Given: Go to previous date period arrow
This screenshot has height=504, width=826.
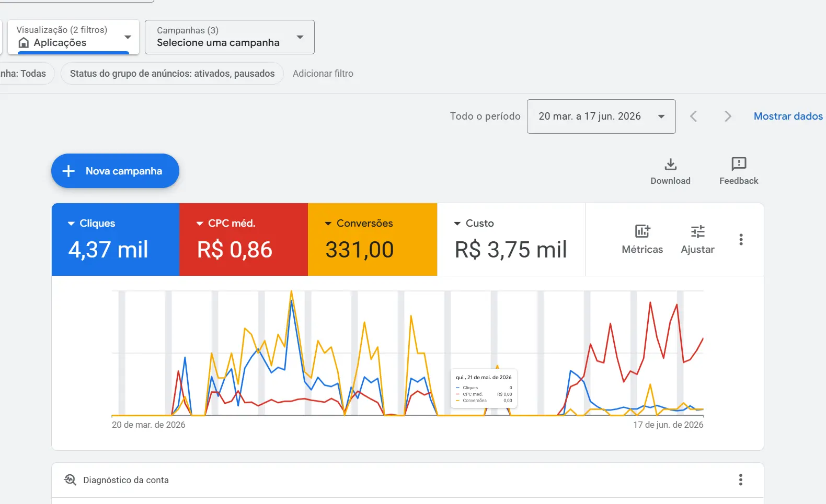Looking at the screenshot, I should point(693,116).
